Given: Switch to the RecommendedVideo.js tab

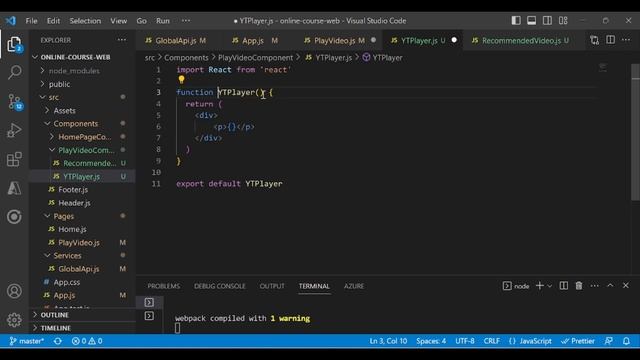Looking at the screenshot, I should [x=521, y=40].
